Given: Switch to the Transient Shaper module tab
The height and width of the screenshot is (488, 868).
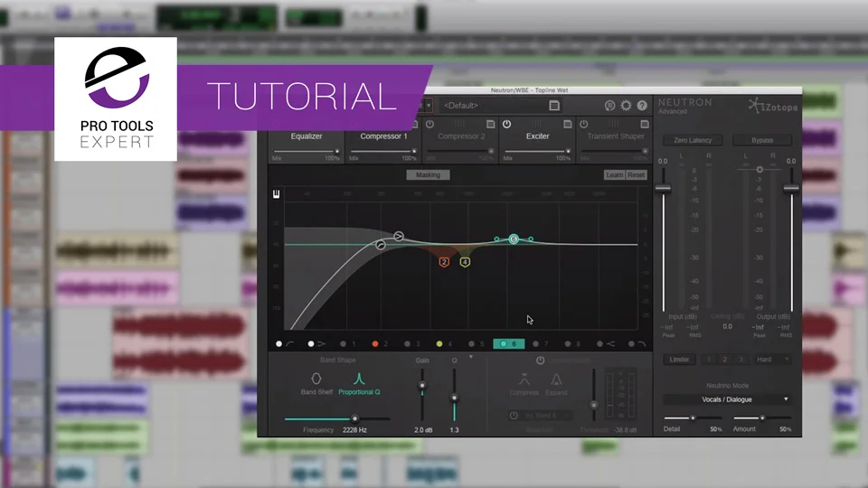Looking at the screenshot, I should 616,136.
